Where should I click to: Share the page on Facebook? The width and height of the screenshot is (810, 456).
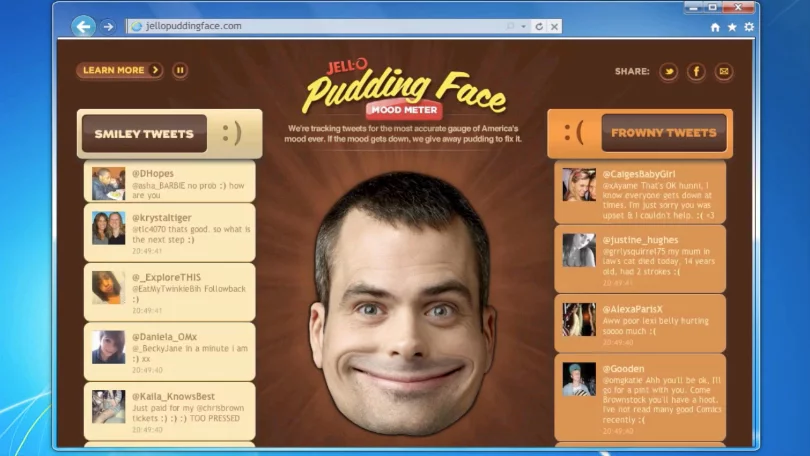[x=696, y=72]
